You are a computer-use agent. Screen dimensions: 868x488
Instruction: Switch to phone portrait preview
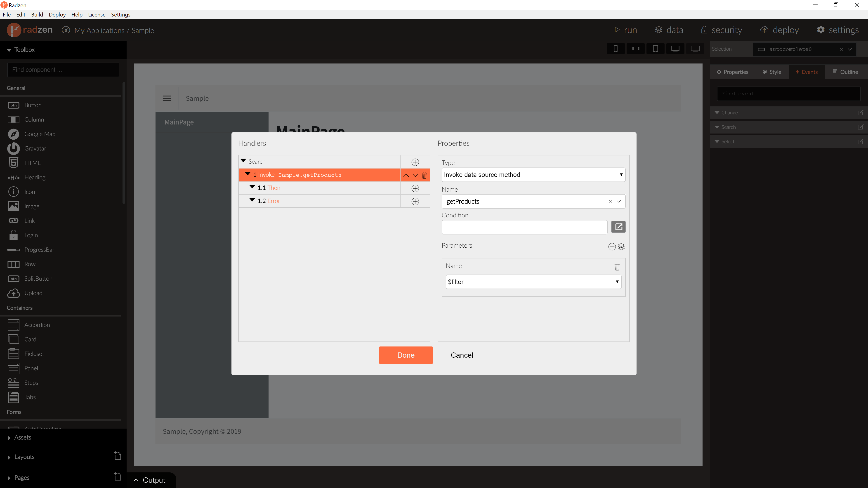(616, 49)
